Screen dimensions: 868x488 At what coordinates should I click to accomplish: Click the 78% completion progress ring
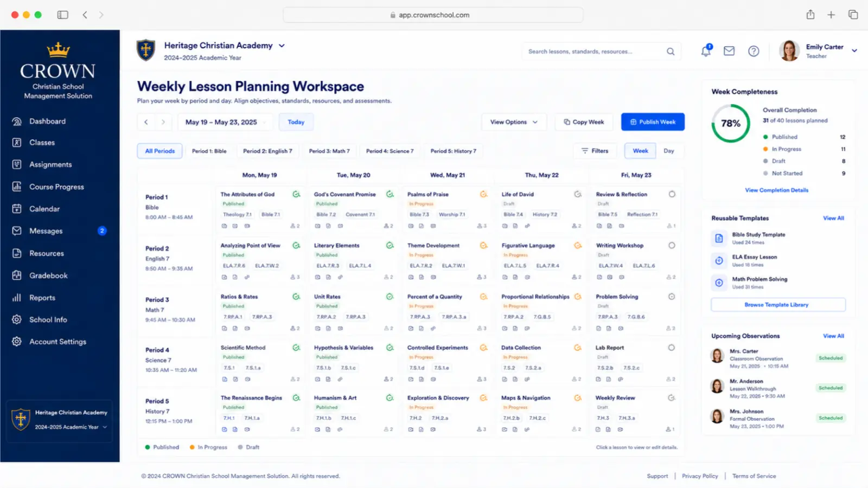[x=731, y=123]
